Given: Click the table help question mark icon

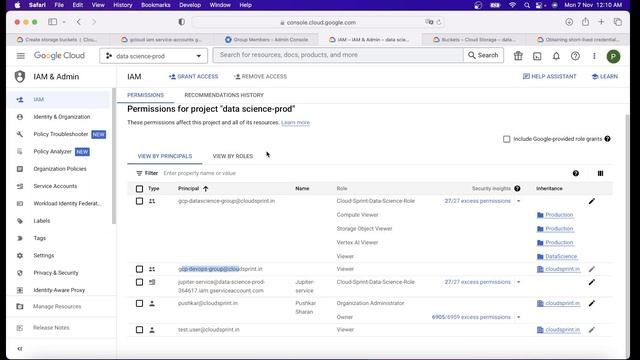Looking at the screenshot, I should pos(576,173).
